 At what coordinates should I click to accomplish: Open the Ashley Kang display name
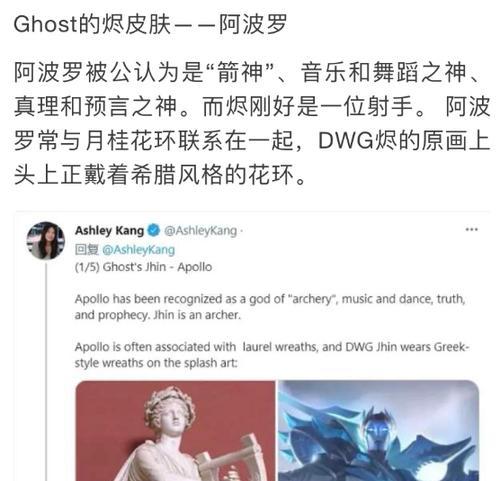(109, 230)
